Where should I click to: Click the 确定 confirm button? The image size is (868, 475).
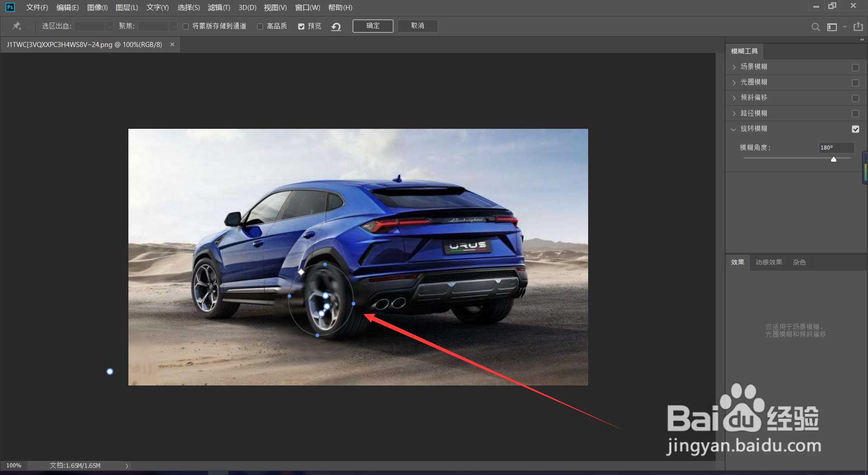click(x=373, y=26)
